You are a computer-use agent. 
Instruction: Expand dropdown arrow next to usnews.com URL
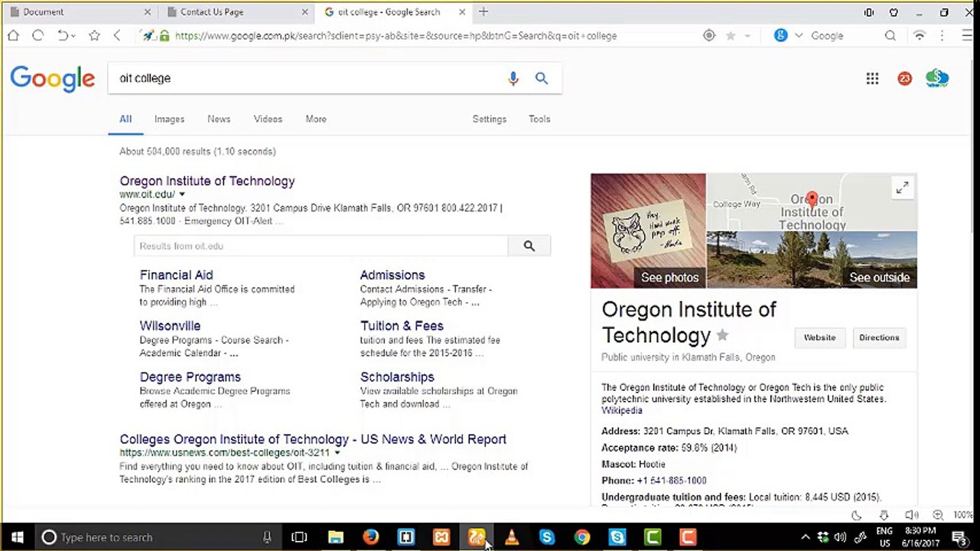click(x=337, y=453)
